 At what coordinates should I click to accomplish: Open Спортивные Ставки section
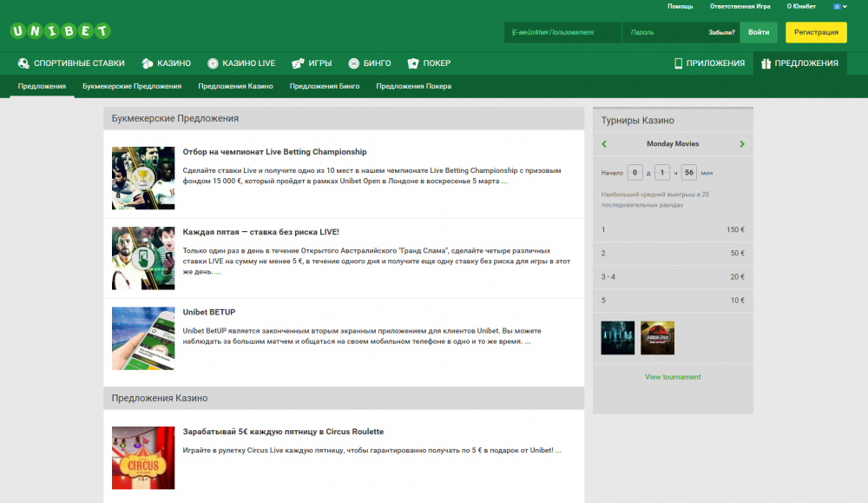point(79,63)
